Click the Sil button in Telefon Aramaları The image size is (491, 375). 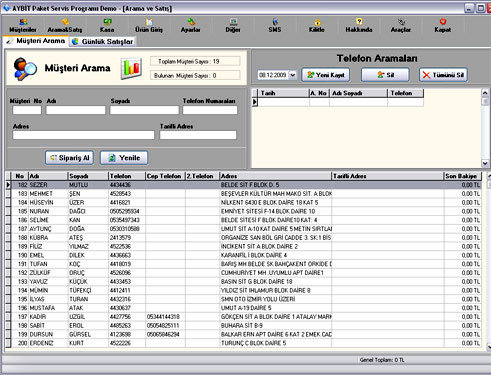[385, 75]
